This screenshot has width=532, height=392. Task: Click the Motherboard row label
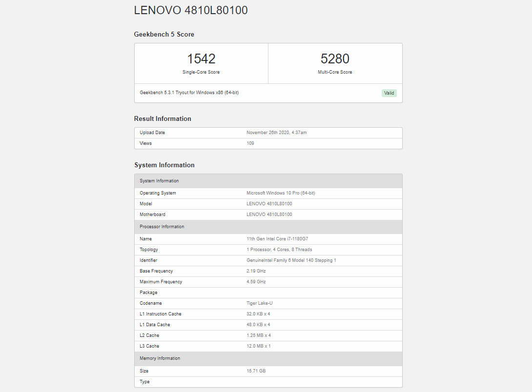click(153, 215)
